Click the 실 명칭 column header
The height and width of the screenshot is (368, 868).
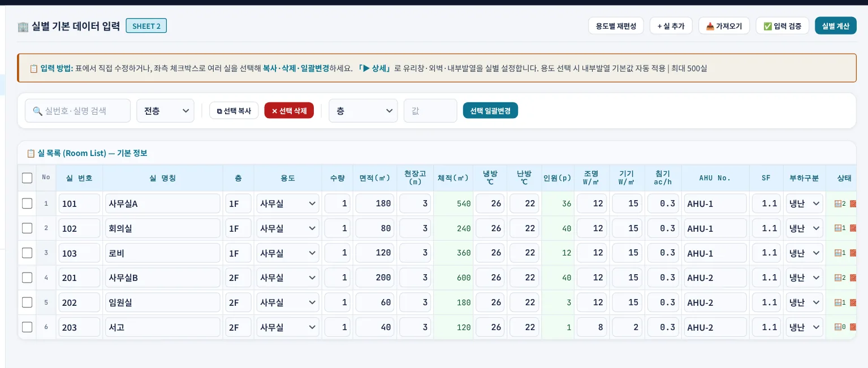163,178
